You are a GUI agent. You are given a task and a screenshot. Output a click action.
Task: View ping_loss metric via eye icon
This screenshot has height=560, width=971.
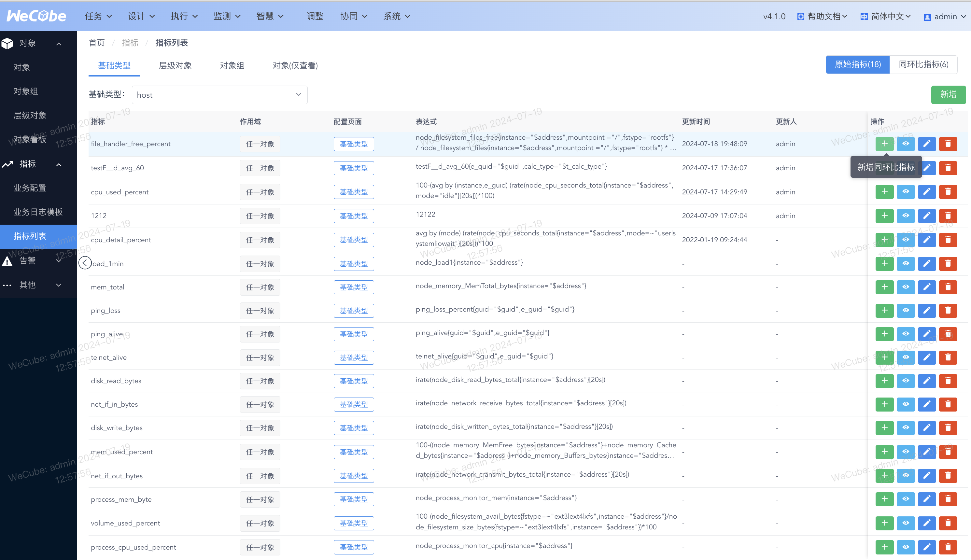[906, 310]
